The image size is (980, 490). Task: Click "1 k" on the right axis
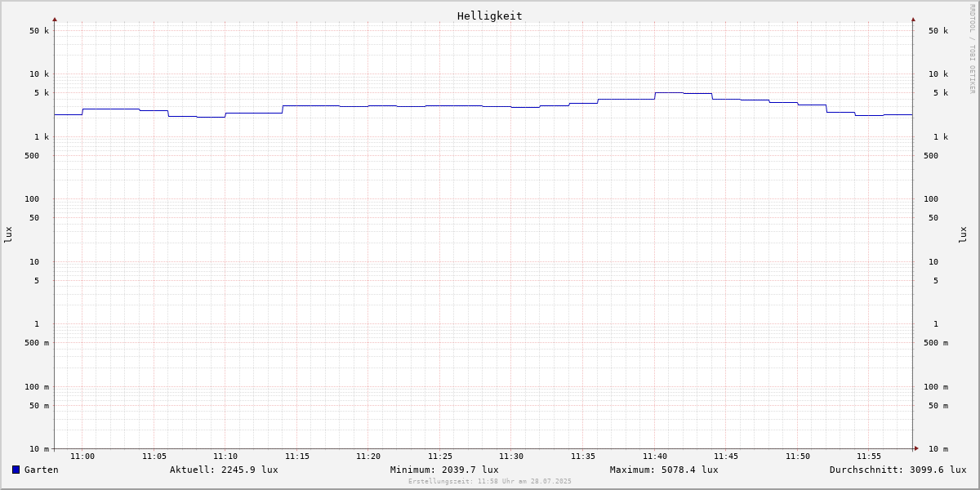tap(941, 137)
